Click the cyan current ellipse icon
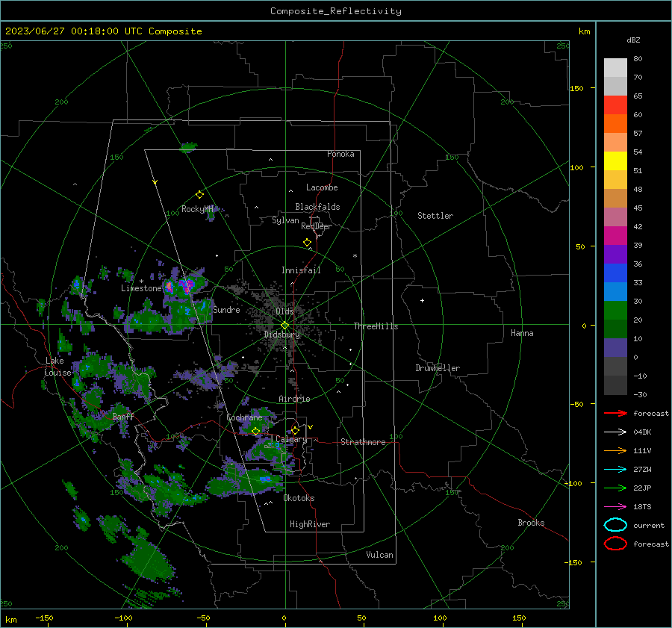The height and width of the screenshot is (628, 672). 615,525
